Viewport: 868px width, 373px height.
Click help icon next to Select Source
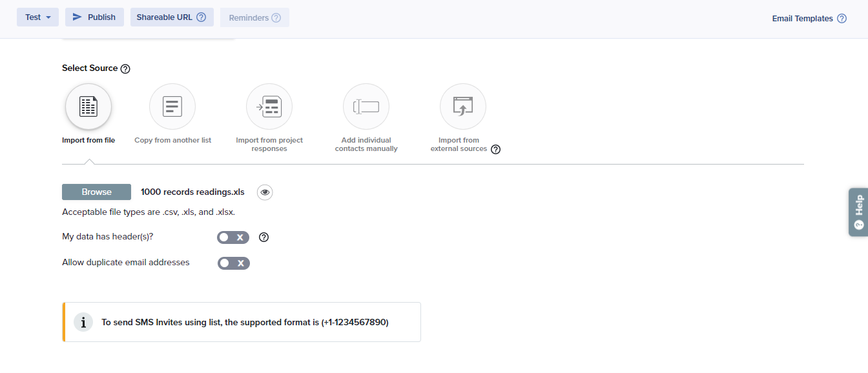pyautogui.click(x=125, y=69)
